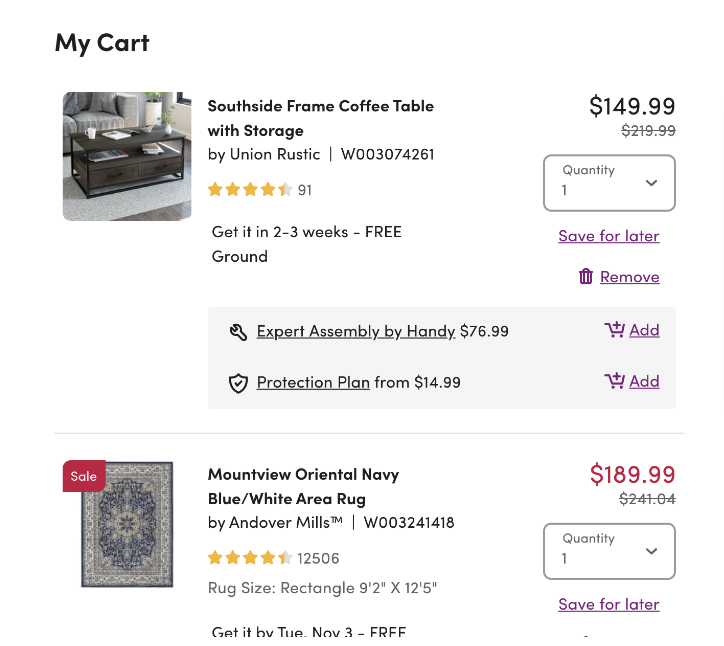Click the rug's star rating
Image resolution: width=724 pixels, height=646 pixels.
(x=250, y=558)
